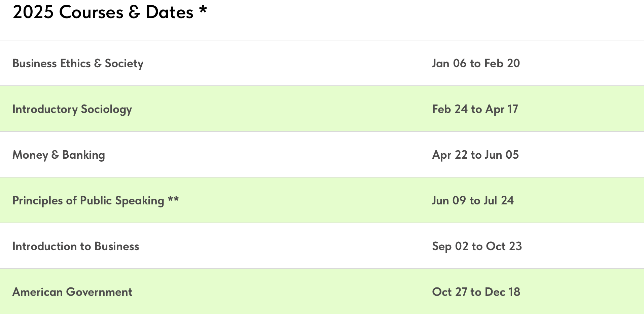Click the black divider line below heading

click(x=322, y=40)
